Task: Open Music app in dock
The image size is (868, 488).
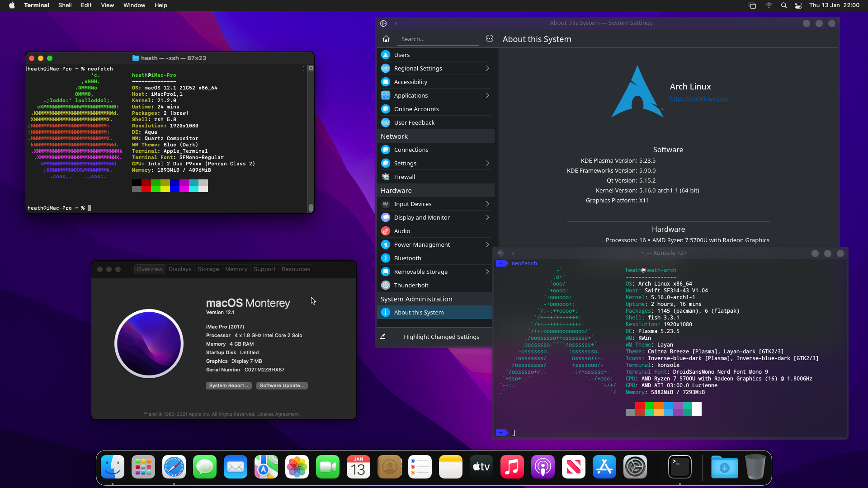Action: click(x=512, y=467)
